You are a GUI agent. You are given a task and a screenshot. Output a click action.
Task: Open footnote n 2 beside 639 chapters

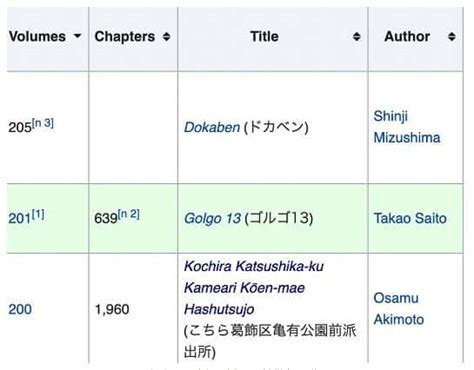pos(129,214)
